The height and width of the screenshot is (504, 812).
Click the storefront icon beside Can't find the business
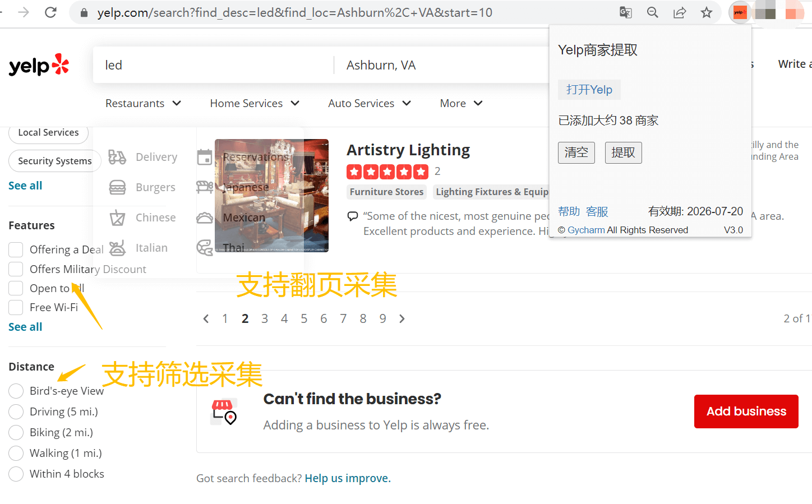tap(224, 412)
